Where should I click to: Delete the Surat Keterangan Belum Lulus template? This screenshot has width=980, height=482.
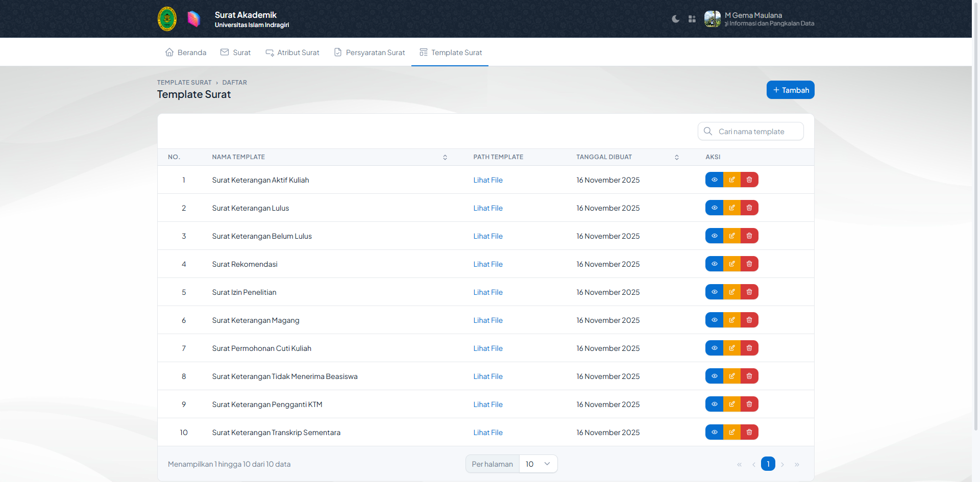(749, 236)
